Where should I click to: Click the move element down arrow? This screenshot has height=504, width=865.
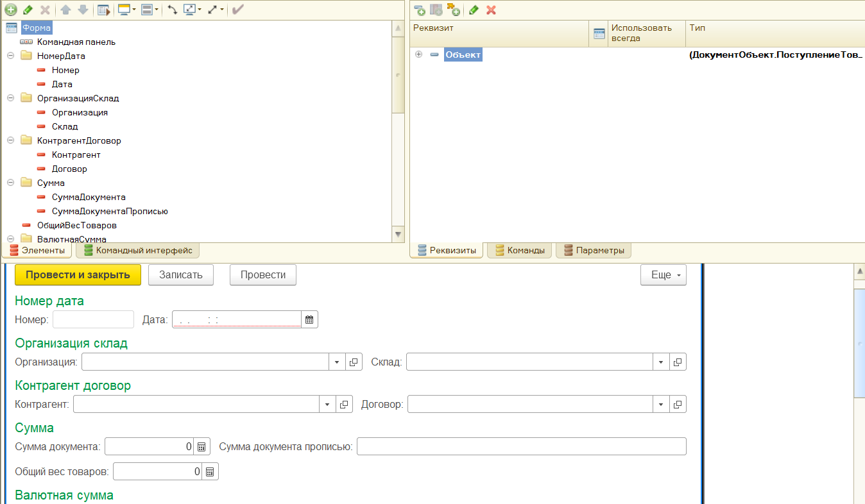(x=82, y=10)
